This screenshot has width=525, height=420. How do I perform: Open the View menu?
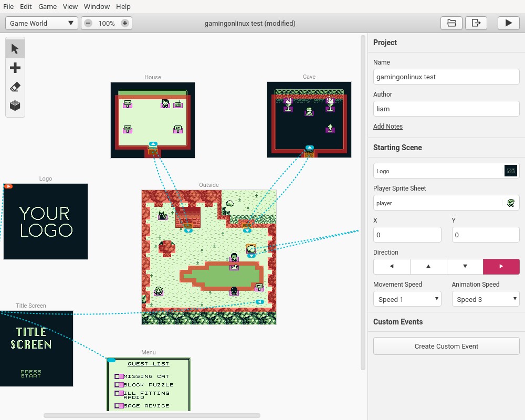70,6
